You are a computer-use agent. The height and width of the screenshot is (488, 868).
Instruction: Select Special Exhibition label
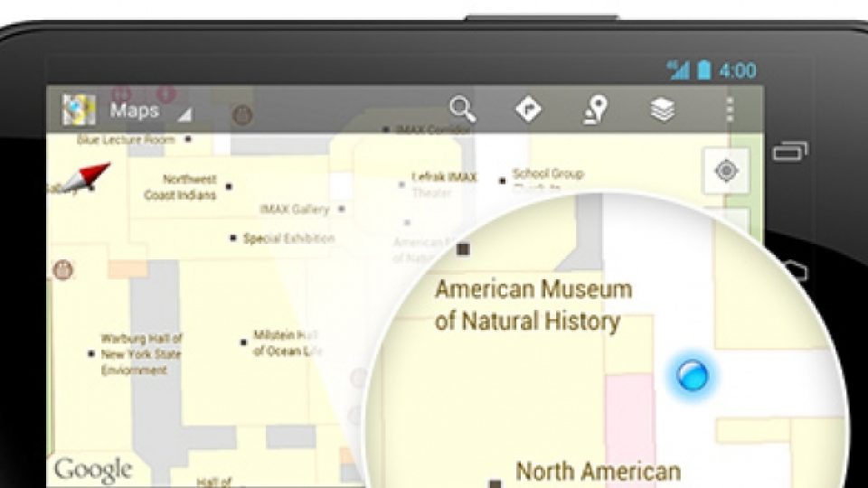click(x=289, y=239)
